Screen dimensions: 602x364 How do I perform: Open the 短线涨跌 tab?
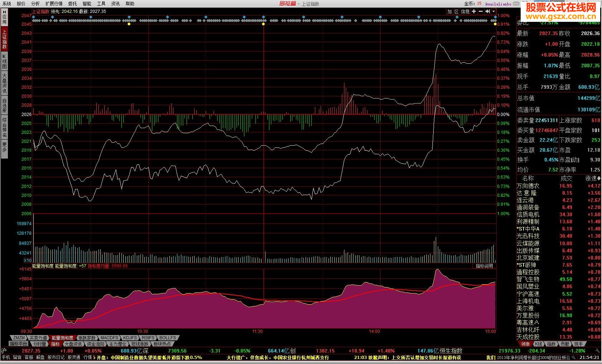point(140,344)
